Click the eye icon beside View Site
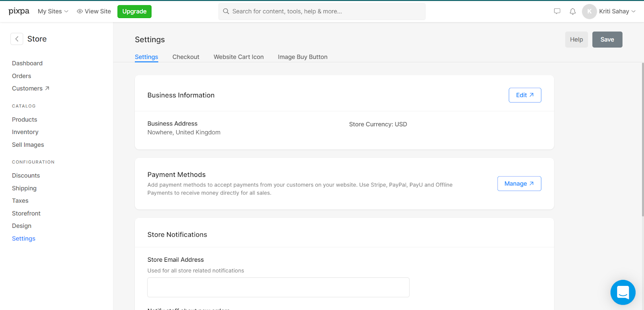The height and width of the screenshot is (310, 644). (80, 11)
